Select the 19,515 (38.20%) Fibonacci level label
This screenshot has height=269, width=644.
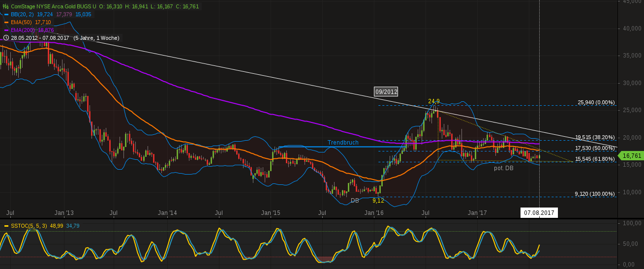pyautogui.click(x=595, y=137)
